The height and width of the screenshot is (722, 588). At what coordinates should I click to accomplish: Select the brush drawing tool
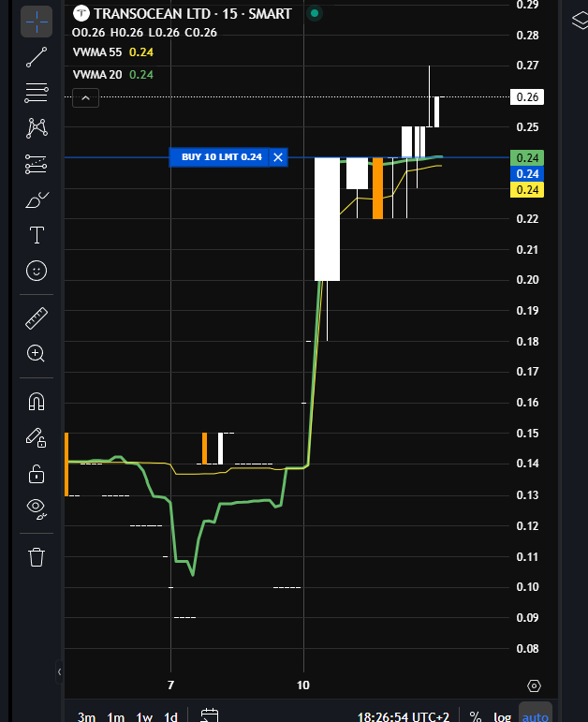(x=37, y=199)
